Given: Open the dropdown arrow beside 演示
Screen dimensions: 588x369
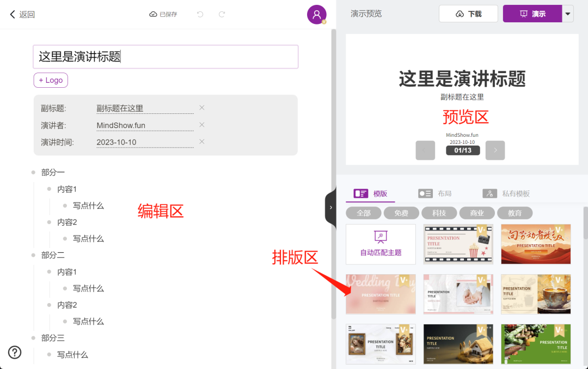Looking at the screenshot, I should 568,14.
